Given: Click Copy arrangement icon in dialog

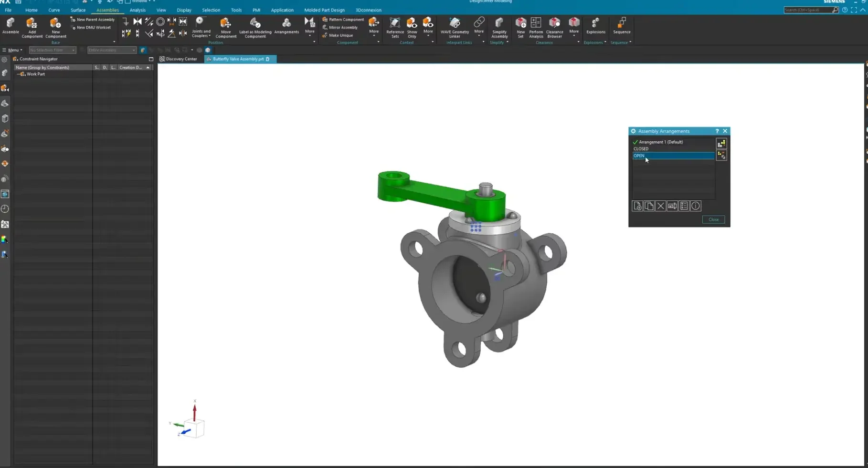Looking at the screenshot, I should 649,206.
